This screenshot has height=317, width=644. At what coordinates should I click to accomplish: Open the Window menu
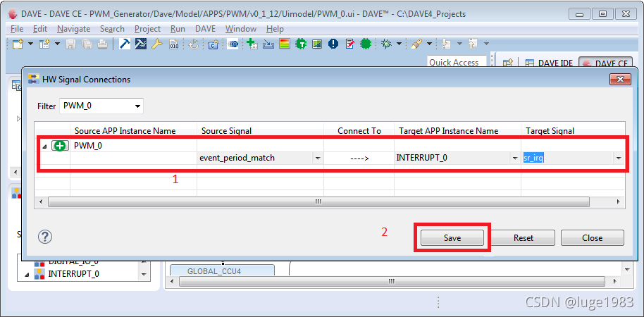(241, 29)
